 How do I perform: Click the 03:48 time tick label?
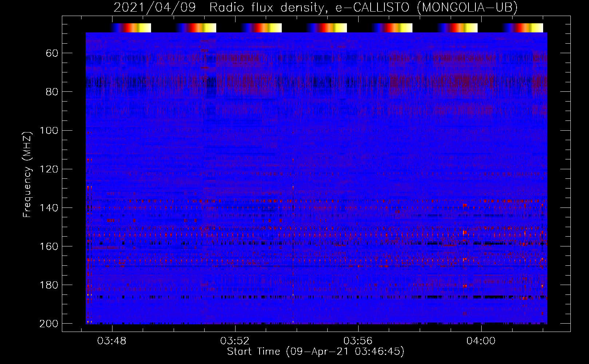point(112,341)
